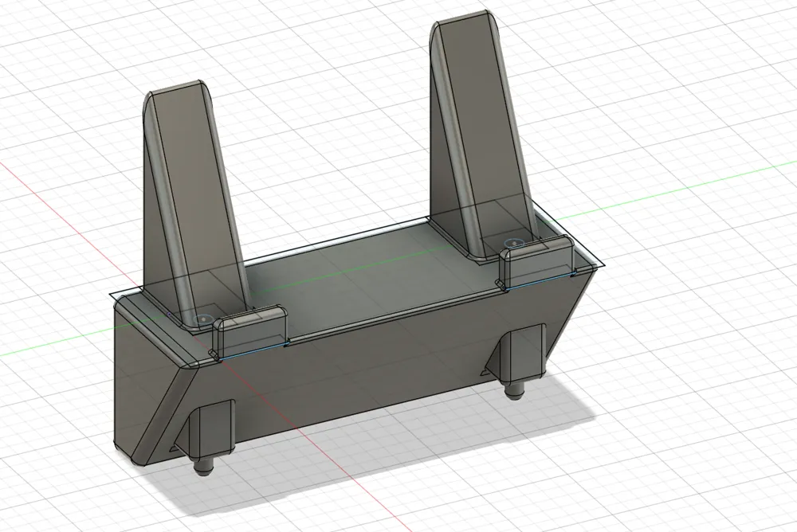Select sketch circle beside the left arm base

pos(204,319)
